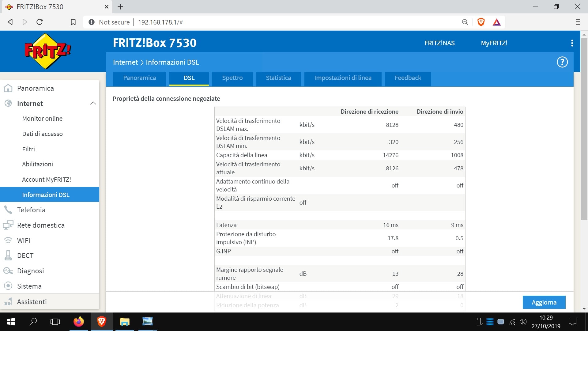Click the G.INP row label

(x=224, y=251)
